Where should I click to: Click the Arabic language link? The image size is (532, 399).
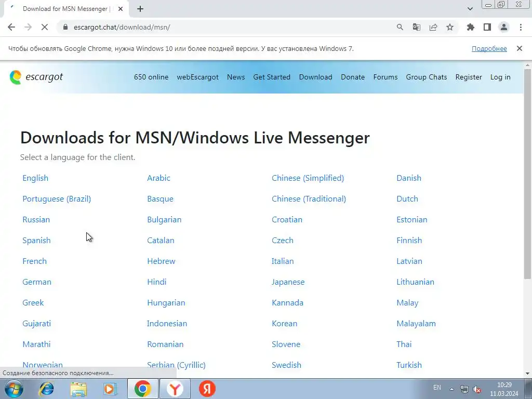click(x=158, y=178)
